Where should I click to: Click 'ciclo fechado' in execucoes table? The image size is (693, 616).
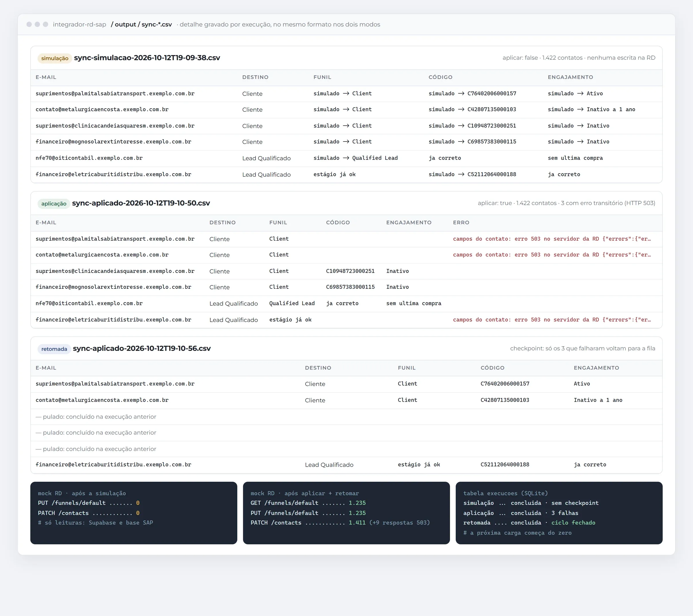pyautogui.click(x=573, y=523)
